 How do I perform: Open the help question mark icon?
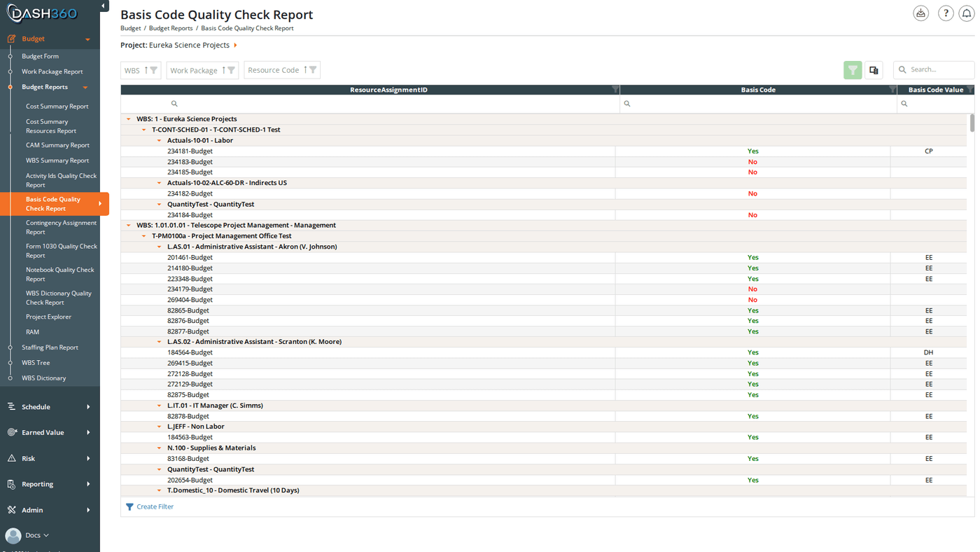point(946,13)
